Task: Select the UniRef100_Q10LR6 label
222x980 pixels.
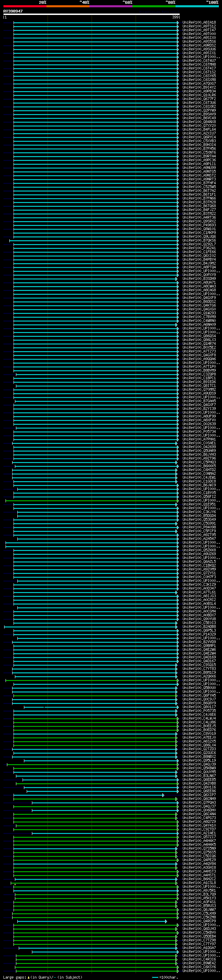Action: [x=199, y=95]
